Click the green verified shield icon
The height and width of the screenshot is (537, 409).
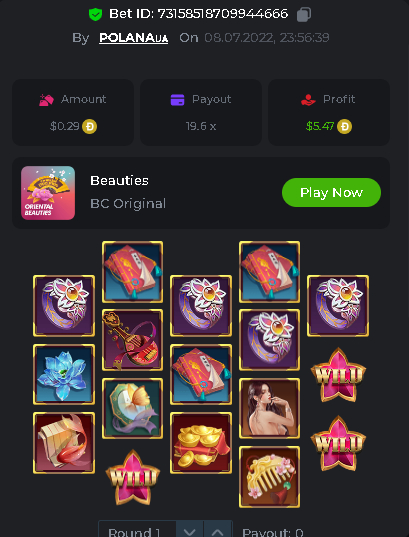[x=95, y=14]
